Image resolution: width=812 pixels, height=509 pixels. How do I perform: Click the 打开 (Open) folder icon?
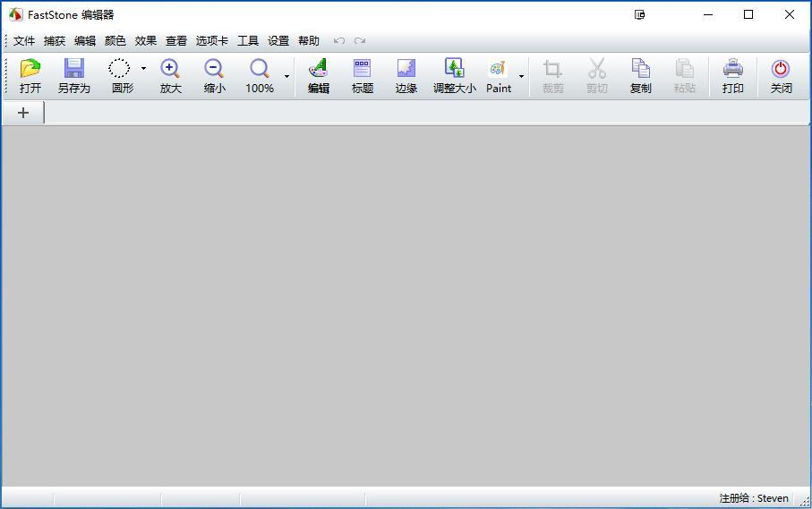point(30,68)
